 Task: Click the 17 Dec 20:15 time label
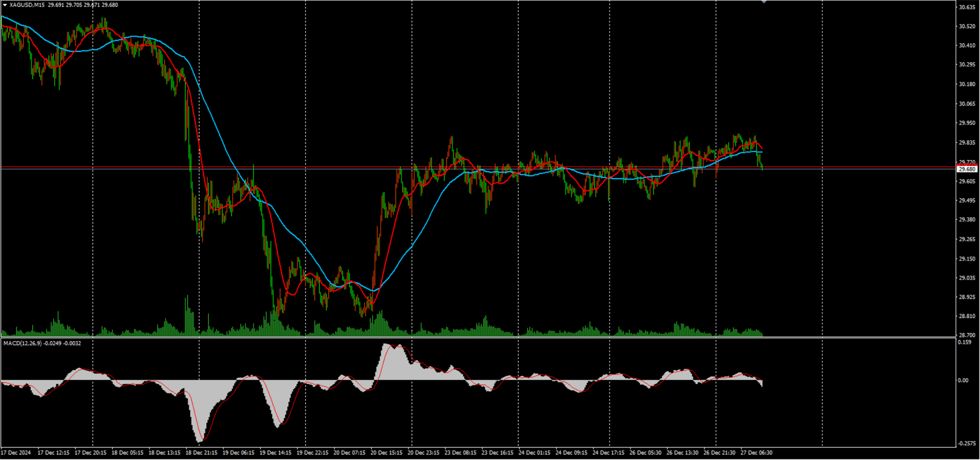[x=91, y=453]
